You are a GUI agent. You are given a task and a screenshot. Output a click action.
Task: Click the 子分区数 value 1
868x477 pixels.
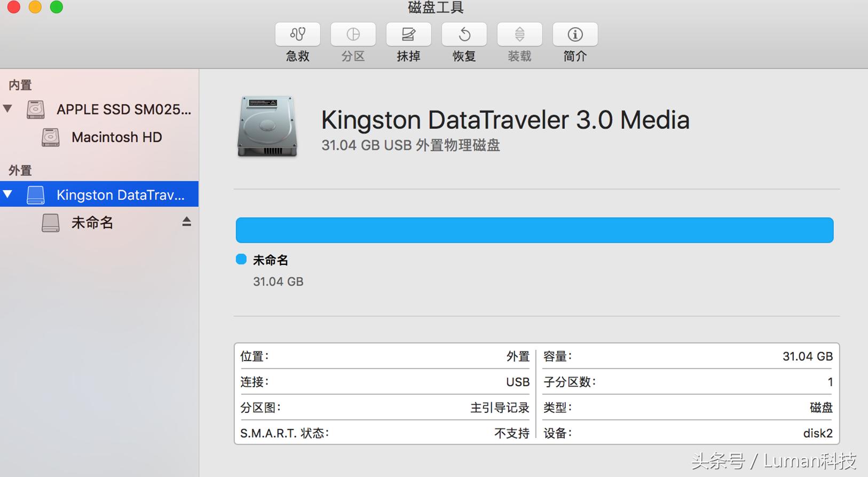pyautogui.click(x=830, y=382)
